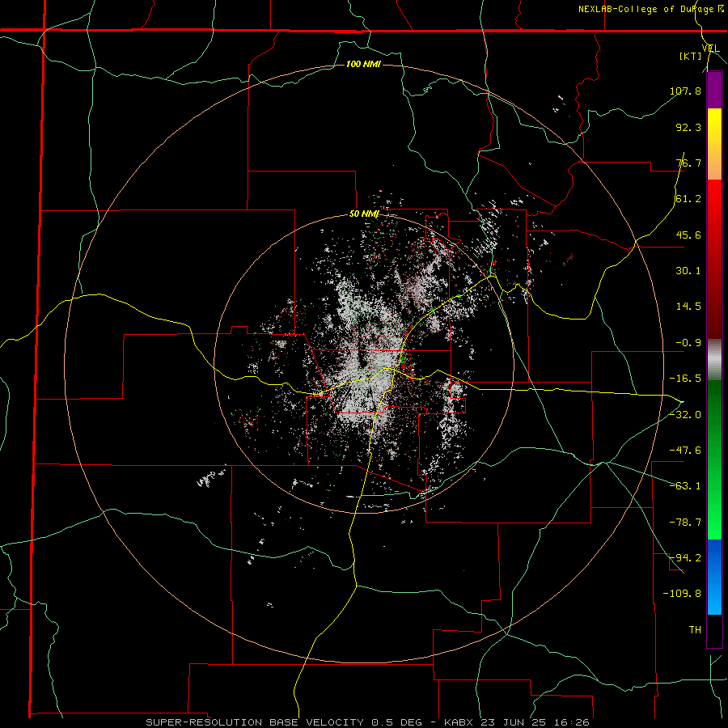Click the purple segment of velocity color bar

coord(714,91)
